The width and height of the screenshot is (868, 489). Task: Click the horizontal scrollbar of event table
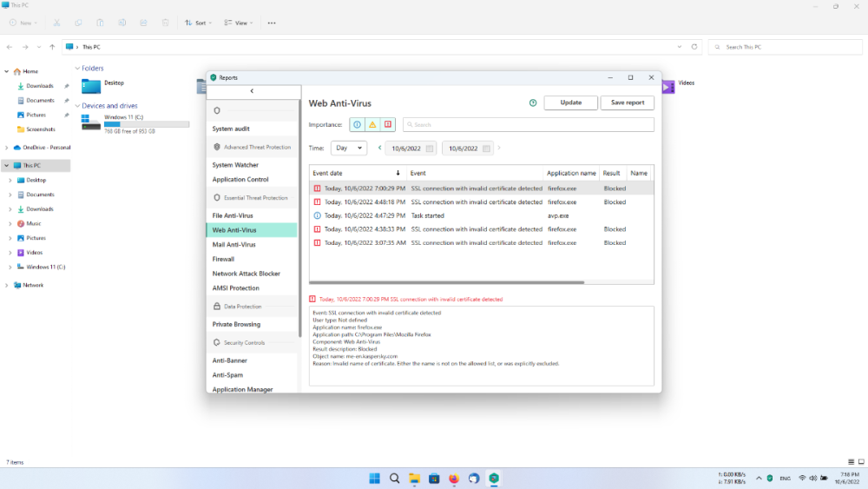[446, 282]
